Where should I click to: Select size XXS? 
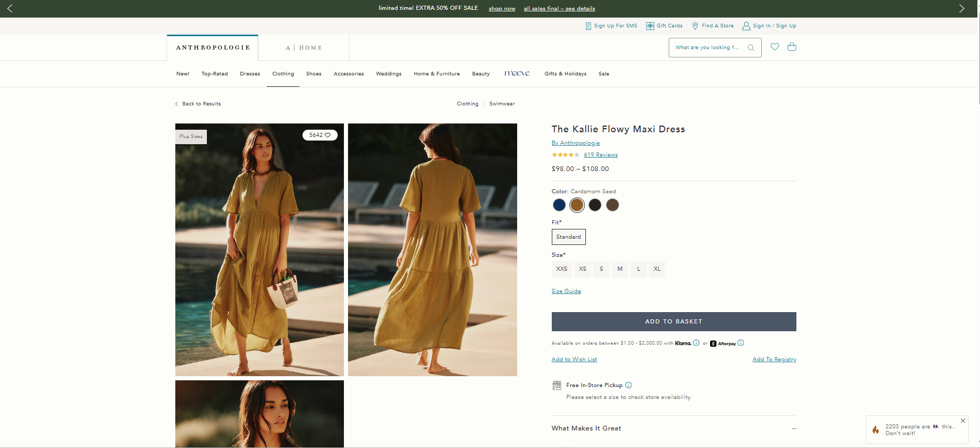[562, 269]
